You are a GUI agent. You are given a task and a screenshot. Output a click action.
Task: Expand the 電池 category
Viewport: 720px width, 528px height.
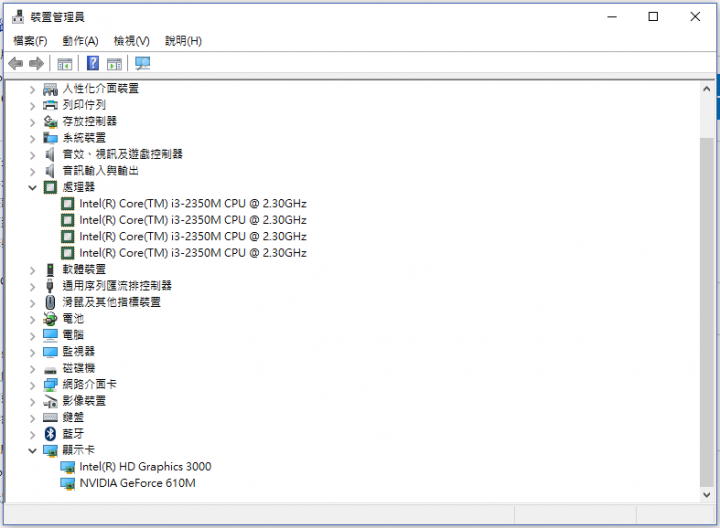32,319
